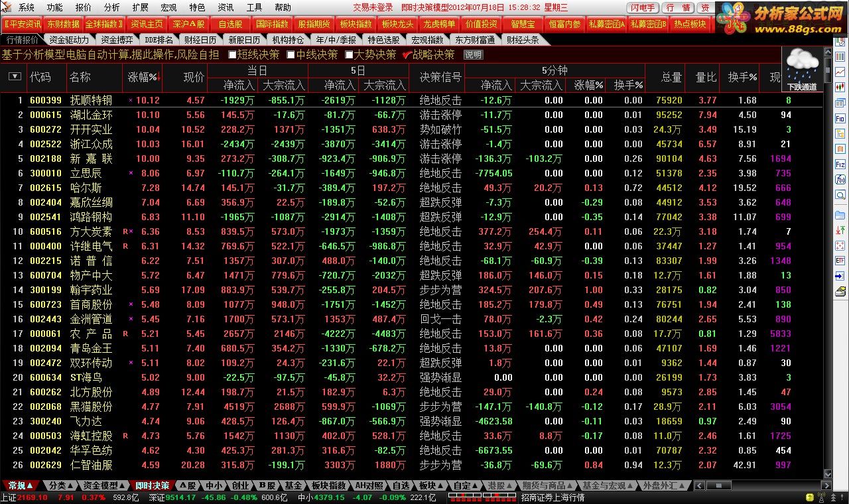The image size is (849, 504).
Task: Expand the 期货与商品 bottom tab menu
Action: tap(546, 485)
